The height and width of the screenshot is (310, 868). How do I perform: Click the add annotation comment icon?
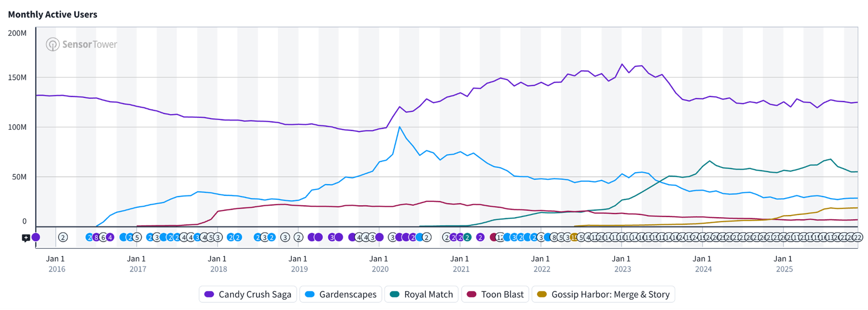pyautogui.click(x=25, y=238)
